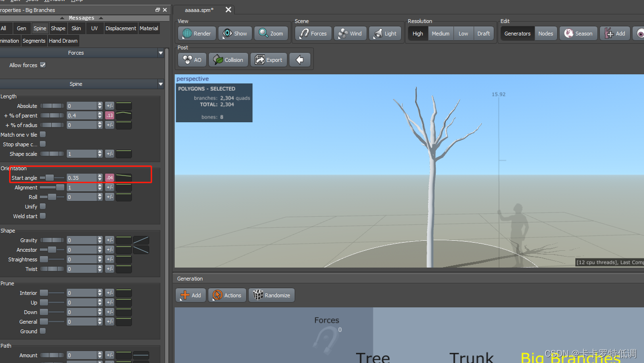Step the Start angle value spinner
644x363 pixels.
(100, 178)
